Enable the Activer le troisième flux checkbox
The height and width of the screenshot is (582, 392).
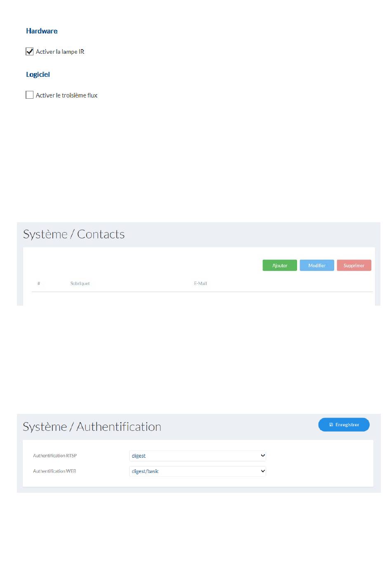coord(30,95)
